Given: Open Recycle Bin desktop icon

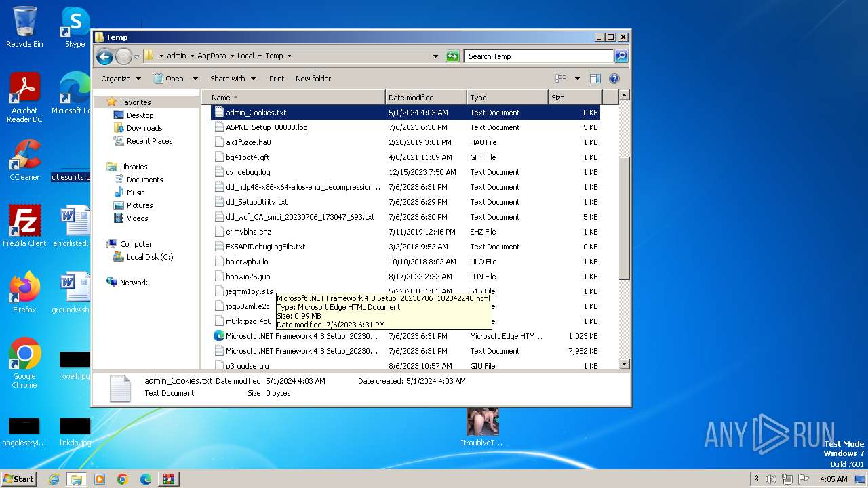Looking at the screenshot, I should point(24,27).
